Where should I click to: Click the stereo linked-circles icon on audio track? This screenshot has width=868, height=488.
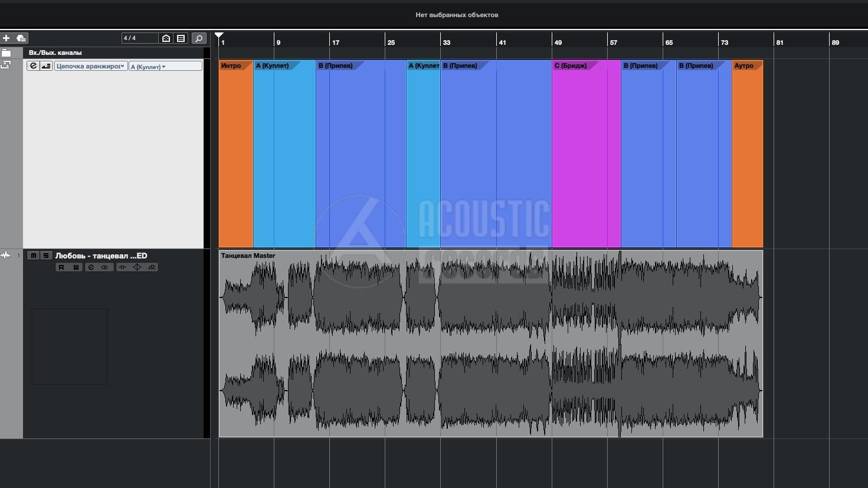[104, 267]
